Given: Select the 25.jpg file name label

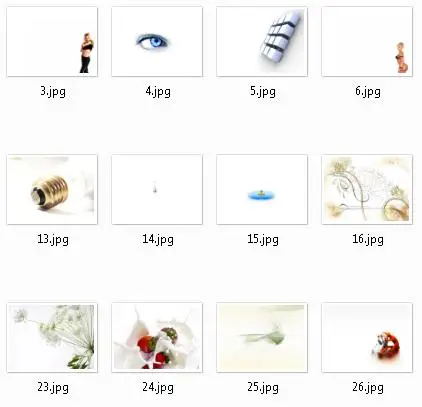Looking at the screenshot, I should click(x=263, y=387).
